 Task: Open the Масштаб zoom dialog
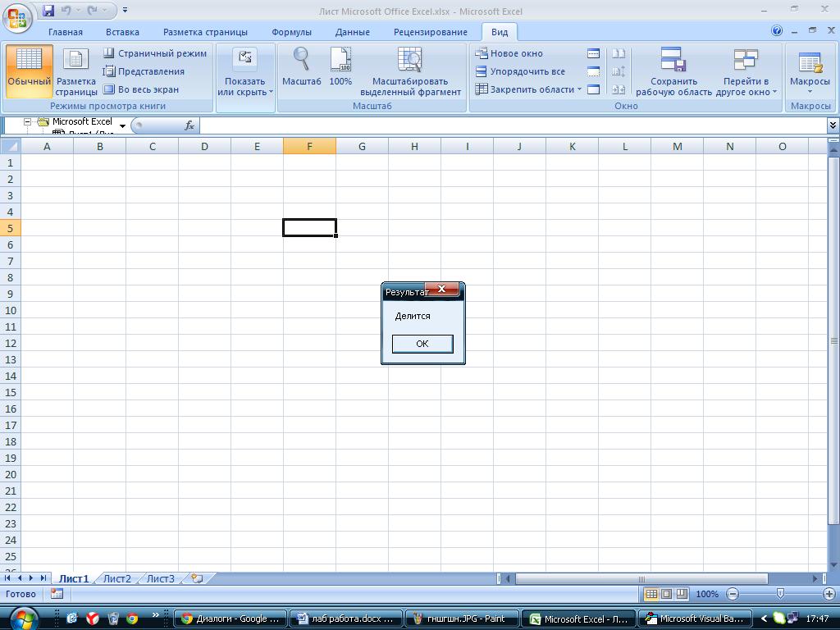[302, 66]
